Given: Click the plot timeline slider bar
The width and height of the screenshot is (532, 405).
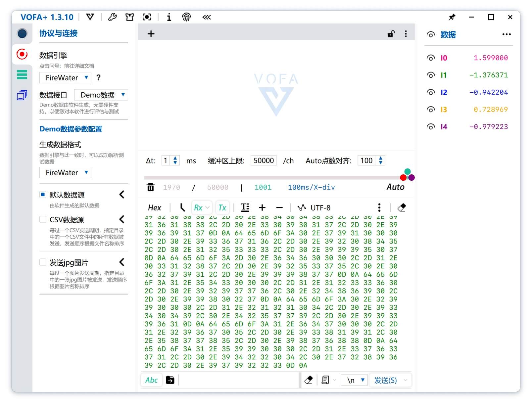Looking at the screenshot, I should tap(271, 178).
